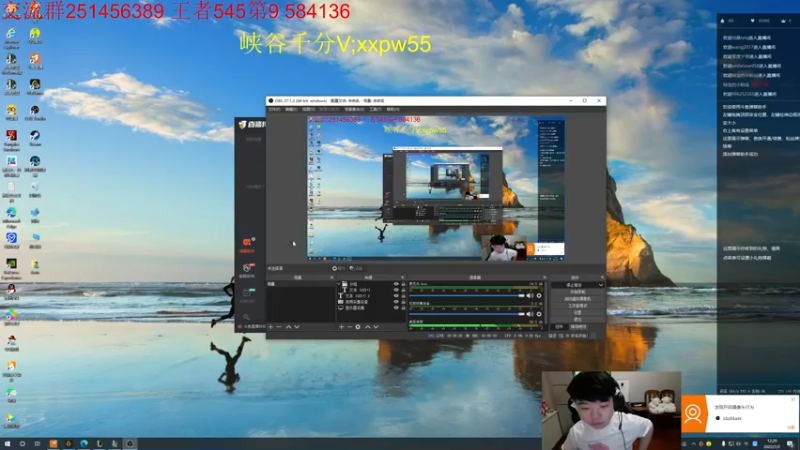Image resolution: width=800 pixels, height=450 pixels.
Task: Hide the 视频采集设备 source
Action: pos(396,302)
